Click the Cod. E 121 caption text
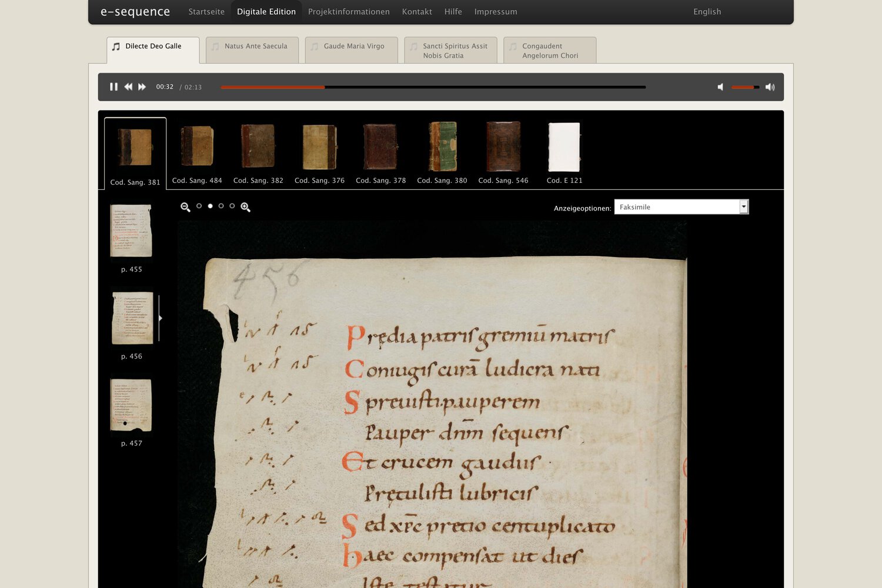The height and width of the screenshot is (588, 882). click(564, 181)
